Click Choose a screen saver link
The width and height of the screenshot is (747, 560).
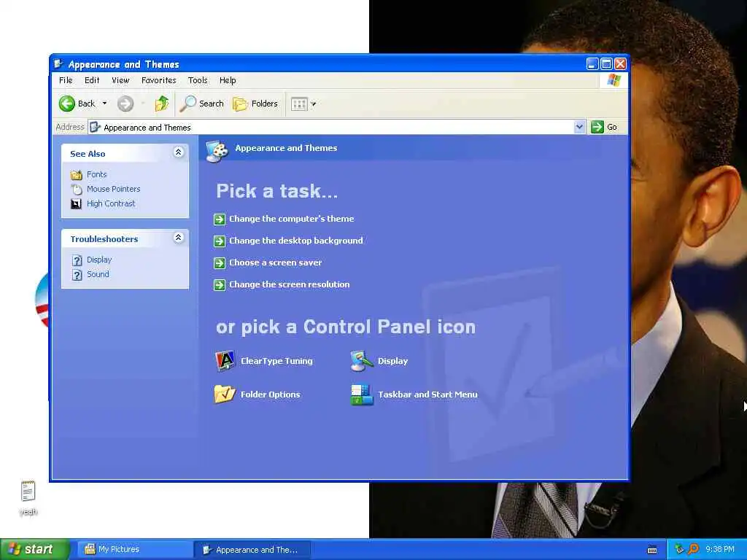275,262
